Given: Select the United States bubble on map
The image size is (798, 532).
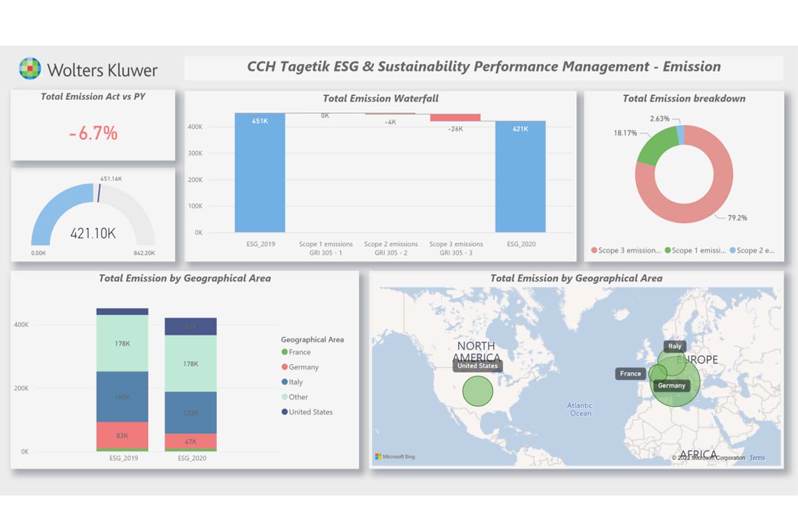Looking at the screenshot, I should tap(477, 391).
